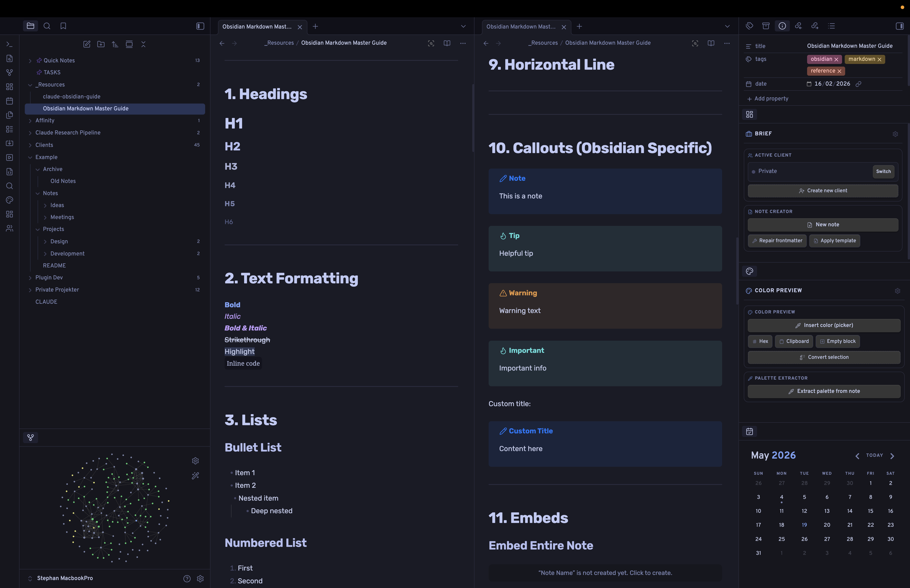
Task: Toggle auto-reveal current file in explorer
Action: (x=129, y=44)
